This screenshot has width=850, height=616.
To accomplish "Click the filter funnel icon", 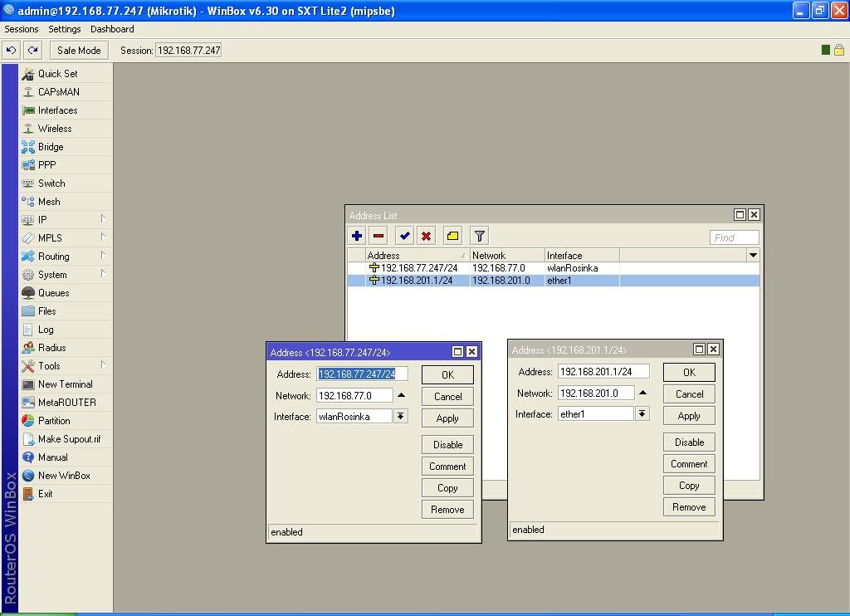I will tap(479, 236).
